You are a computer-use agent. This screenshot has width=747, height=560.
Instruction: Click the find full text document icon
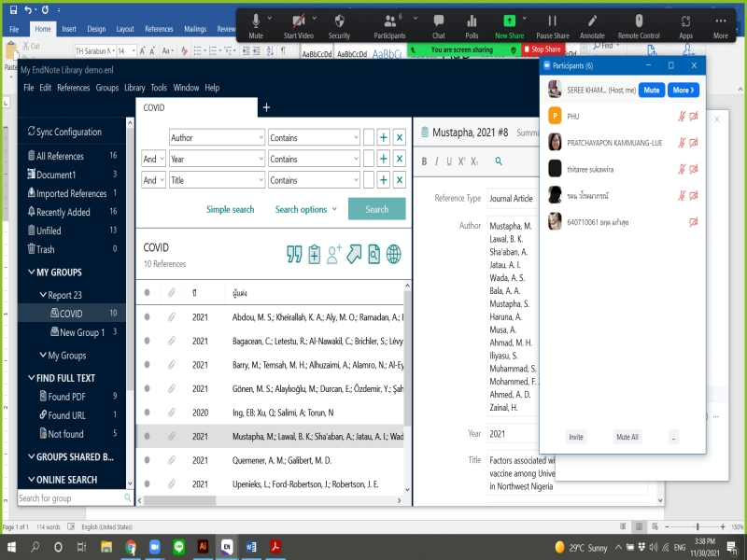pyautogui.click(x=373, y=254)
